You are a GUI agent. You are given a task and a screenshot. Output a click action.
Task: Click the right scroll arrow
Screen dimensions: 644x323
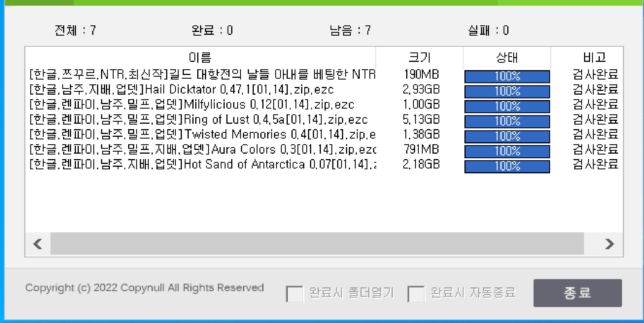(x=609, y=244)
